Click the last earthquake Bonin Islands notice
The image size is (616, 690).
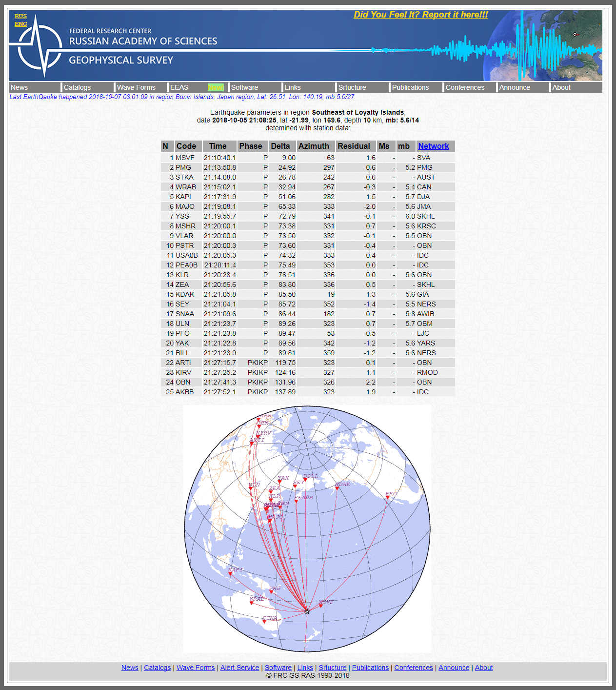182,97
